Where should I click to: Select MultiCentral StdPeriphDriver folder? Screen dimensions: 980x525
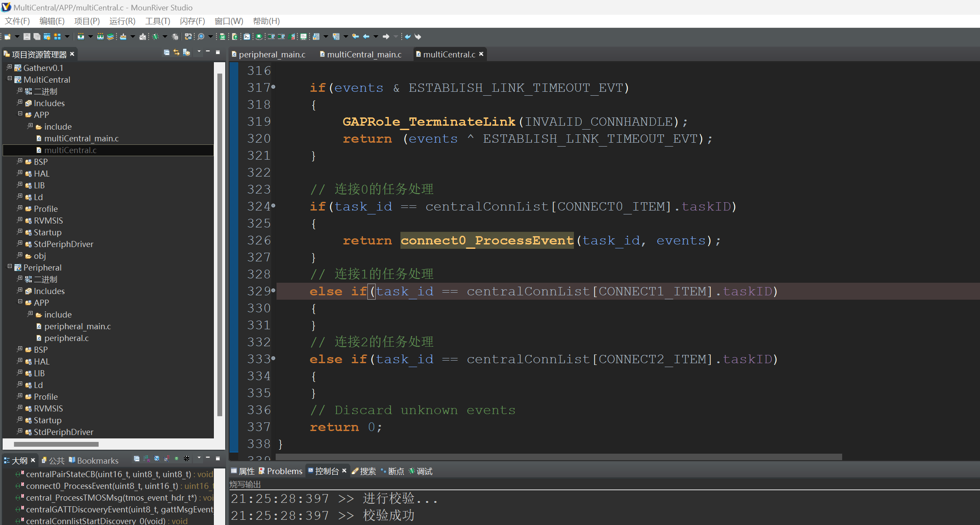click(63, 244)
